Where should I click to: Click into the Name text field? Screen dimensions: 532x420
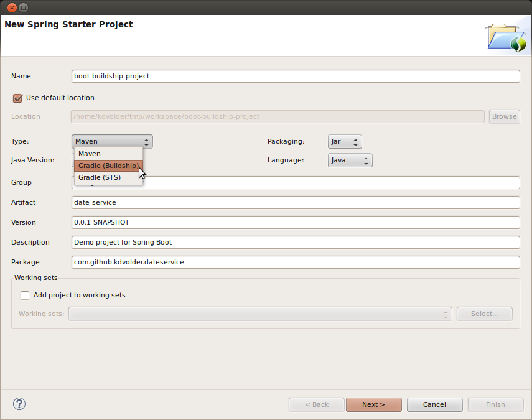pyautogui.click(x=296, y=76)
